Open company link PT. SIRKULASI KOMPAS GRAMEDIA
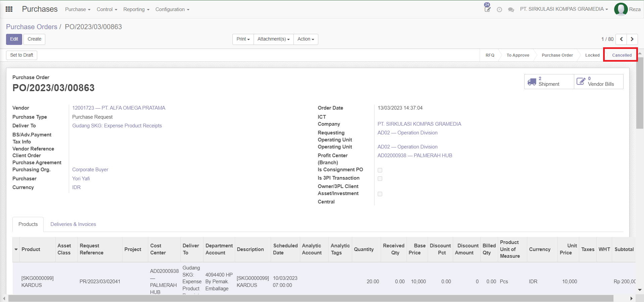 tap(419, 124)
